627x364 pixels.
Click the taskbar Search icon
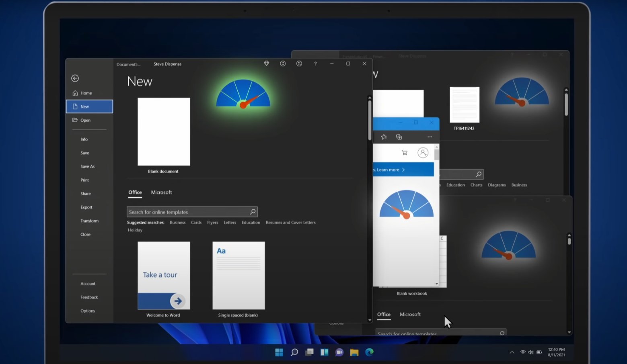(x=294, y=352)
